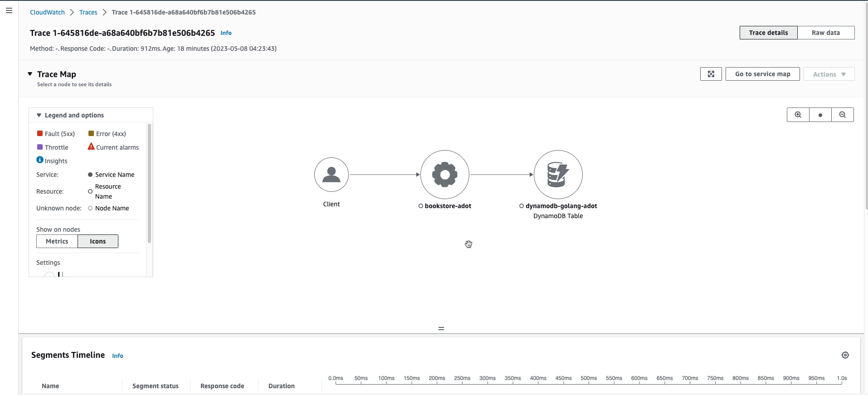Collapse the Legend and options panel

click(x=39, y=115)
